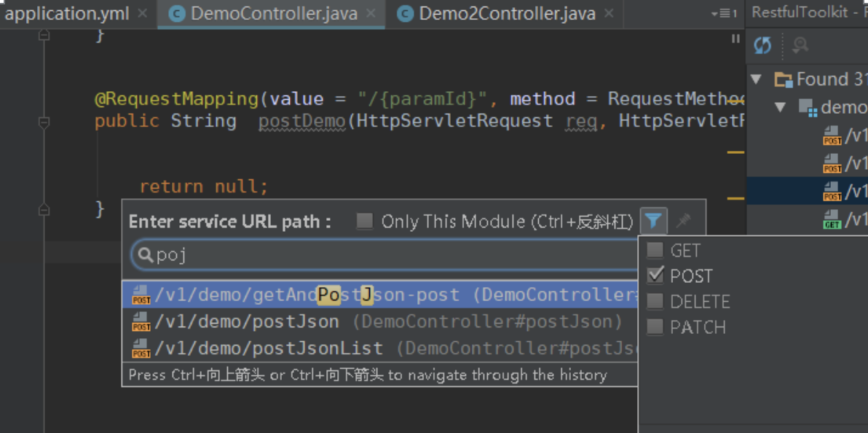Switch to Demo2Controller.java tab
This screenshot has height=433, width=868.
click(507, 14)
